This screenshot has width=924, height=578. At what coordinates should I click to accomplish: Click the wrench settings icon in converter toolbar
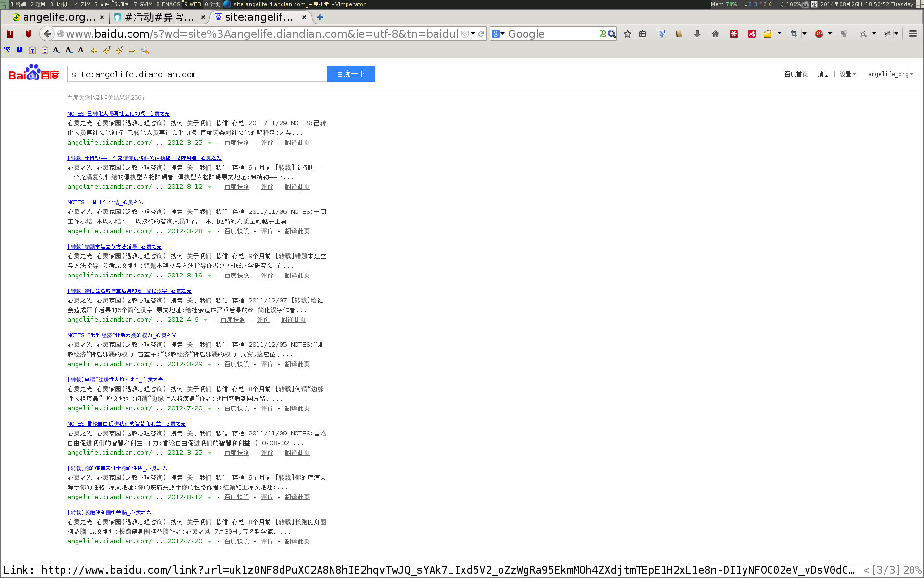145,50
